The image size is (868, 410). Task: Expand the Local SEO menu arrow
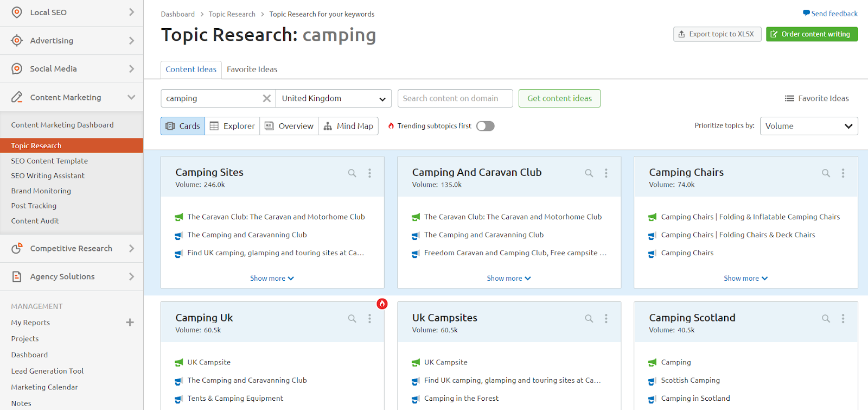pyautogui.click(x=131, y=12)
